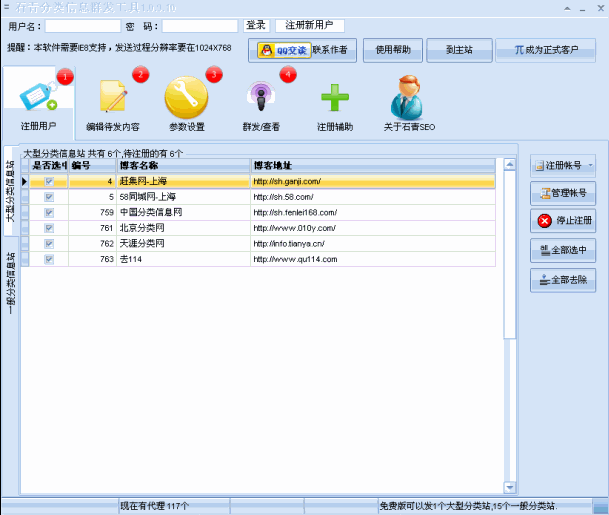Click number cell 759
Viewport: 609px width, 515px height.
click(92, 212)
